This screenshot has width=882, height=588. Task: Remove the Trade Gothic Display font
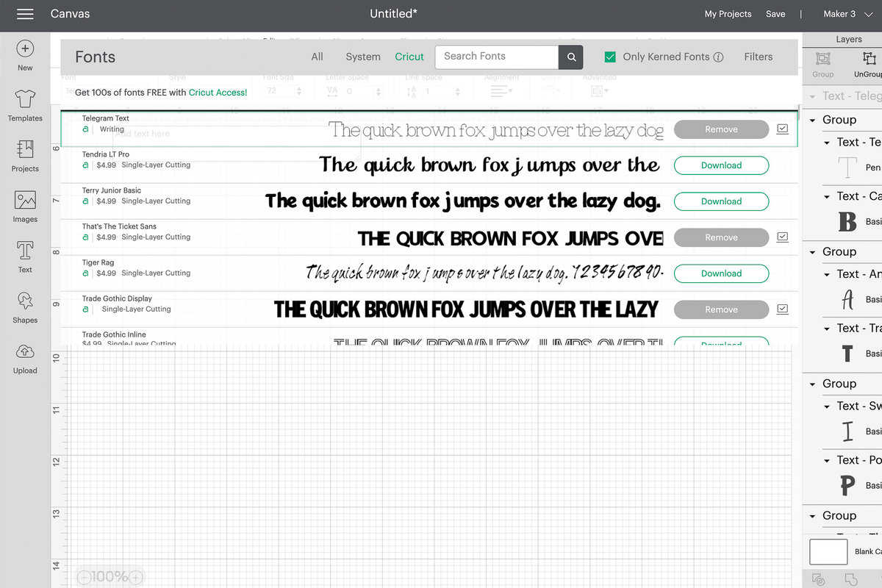click(721, 309)
